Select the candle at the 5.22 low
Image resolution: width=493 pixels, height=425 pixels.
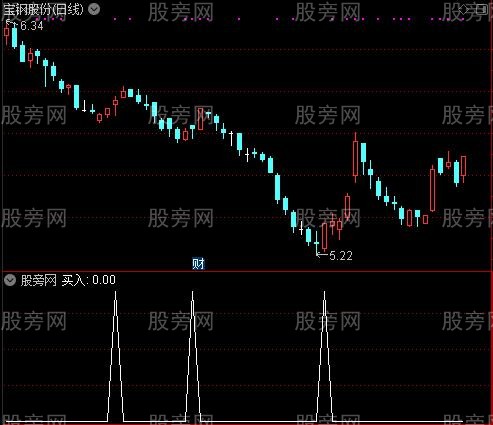coord(316,242)
